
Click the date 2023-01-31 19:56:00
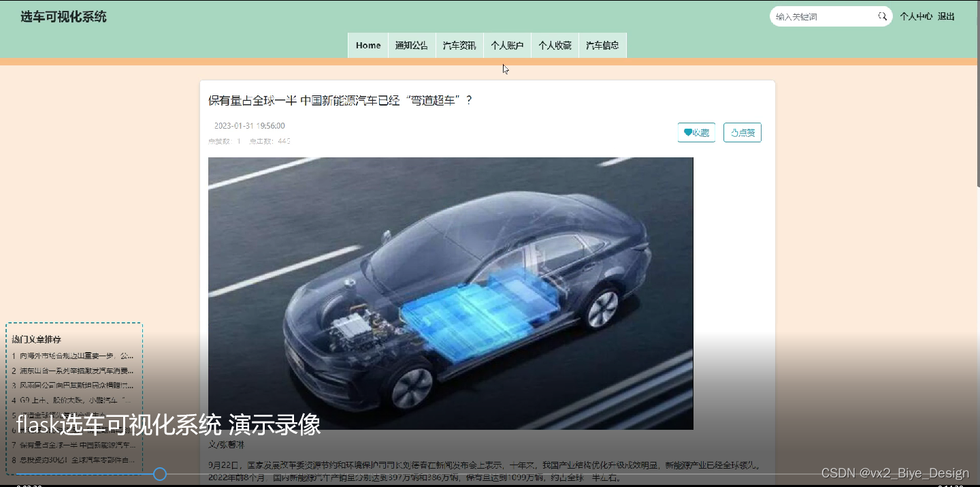[249, 126]
